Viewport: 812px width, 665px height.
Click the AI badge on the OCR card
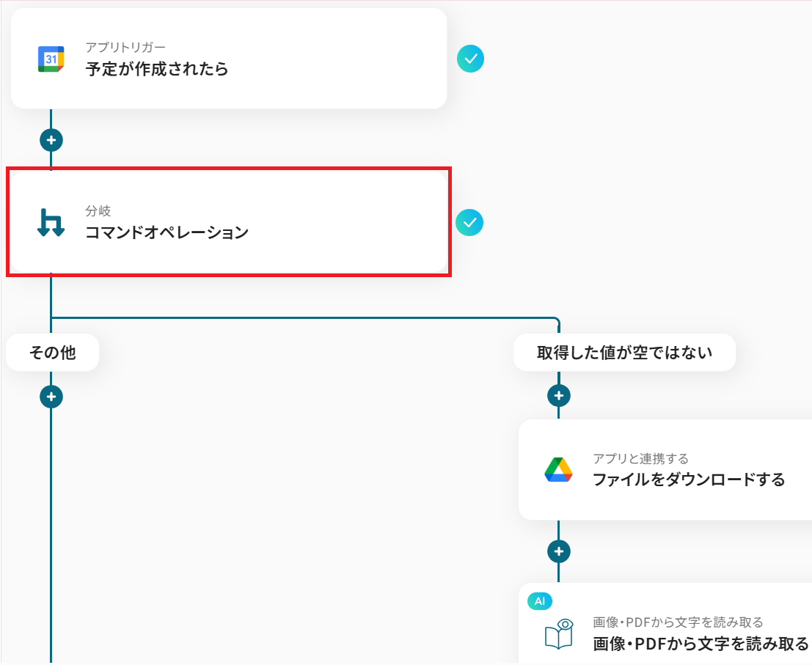[540, 601]
